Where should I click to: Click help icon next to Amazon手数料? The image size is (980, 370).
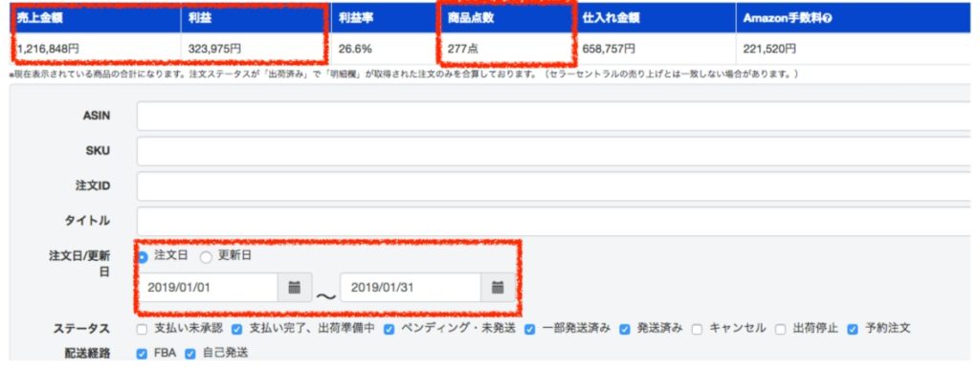coord(828,18)
